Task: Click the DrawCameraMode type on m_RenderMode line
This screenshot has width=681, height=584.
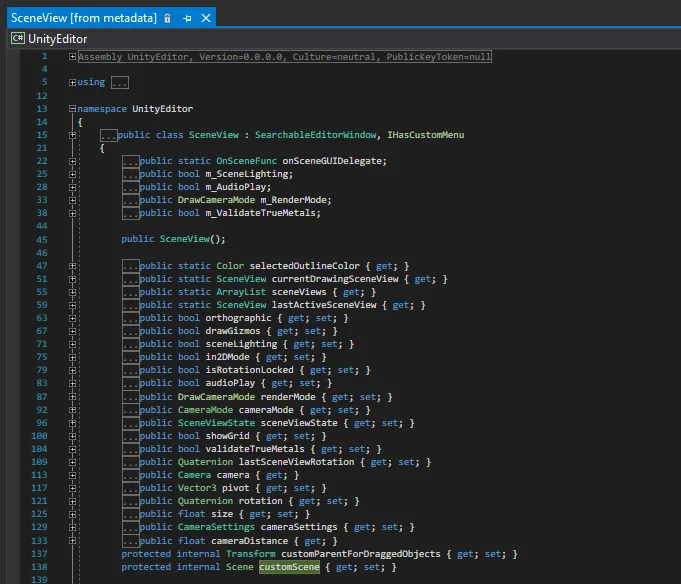Action: click(216, 200)
